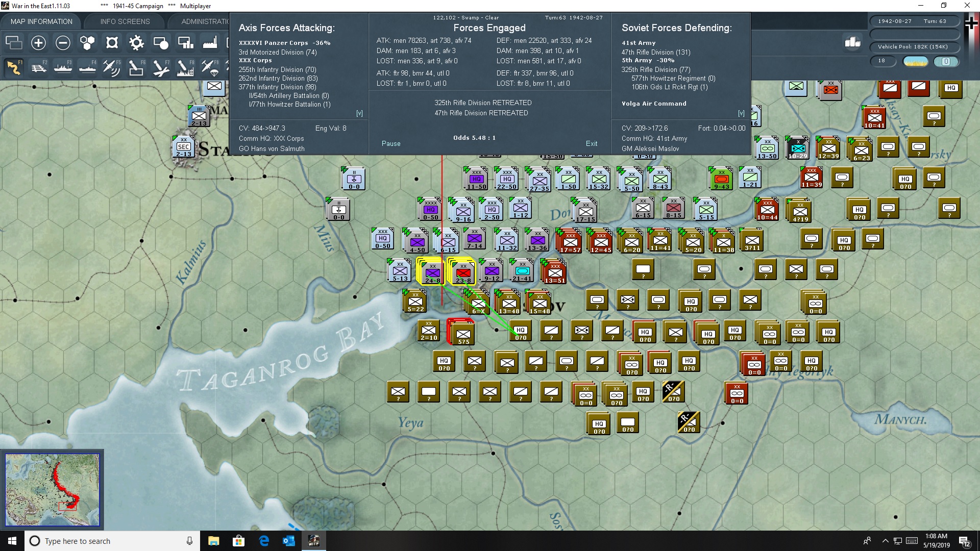Viewport: 980px width, 551px height.
Task: Enable F1 move mode
Action: [14, 68]
